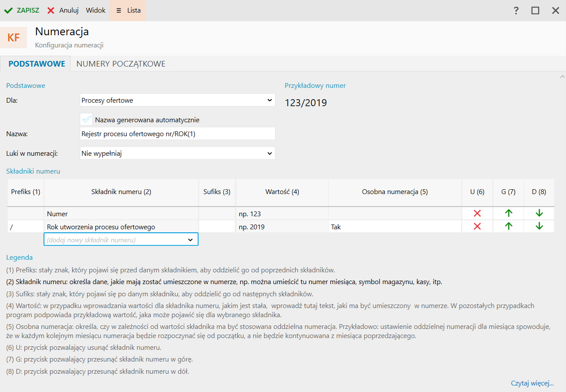Select the Numer component cell

click(121, 214)
